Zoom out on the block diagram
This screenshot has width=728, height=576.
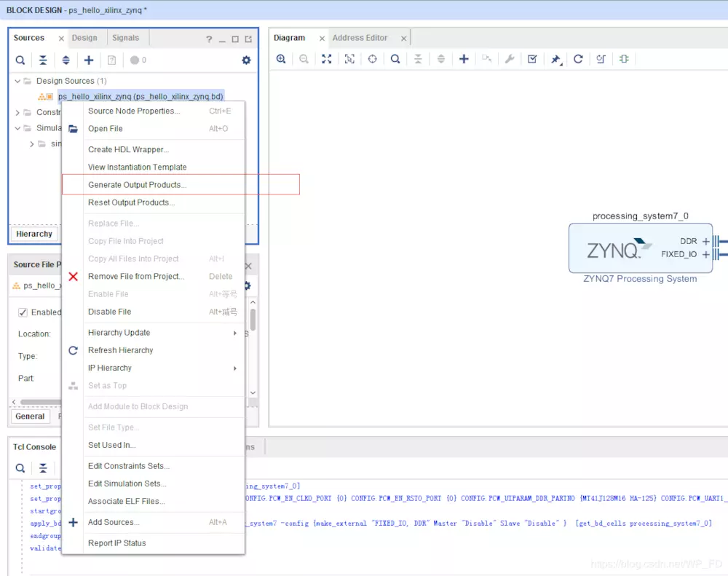(304, 59)
